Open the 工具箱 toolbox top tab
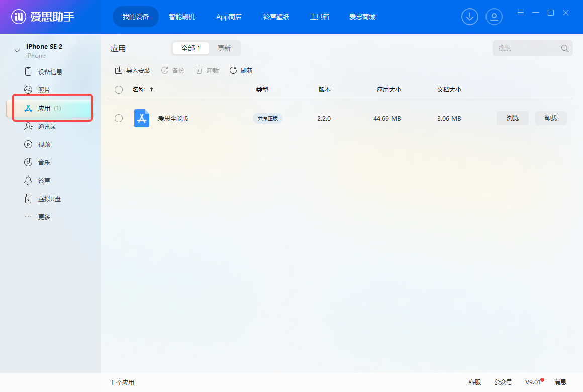 pos(319,17)
